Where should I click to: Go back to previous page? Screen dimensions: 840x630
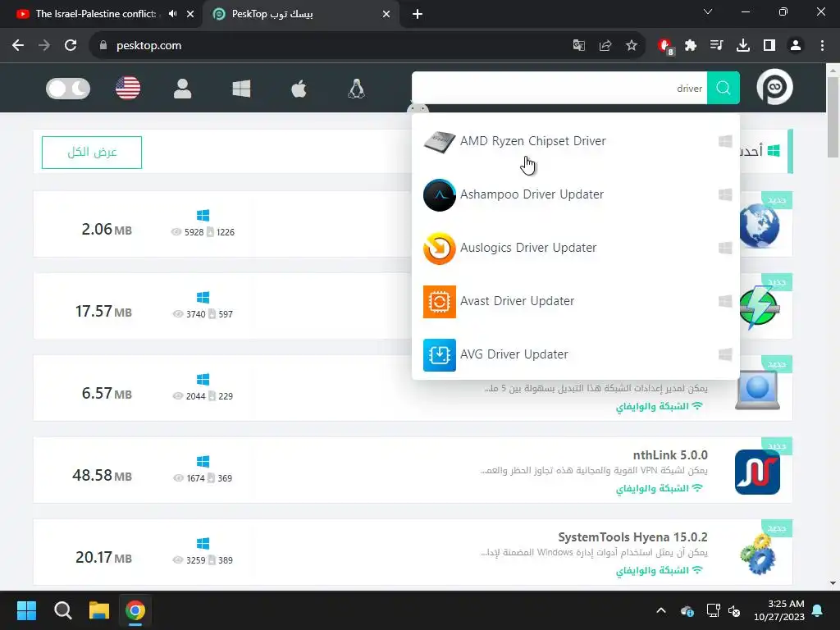click(x=18, y=46)
